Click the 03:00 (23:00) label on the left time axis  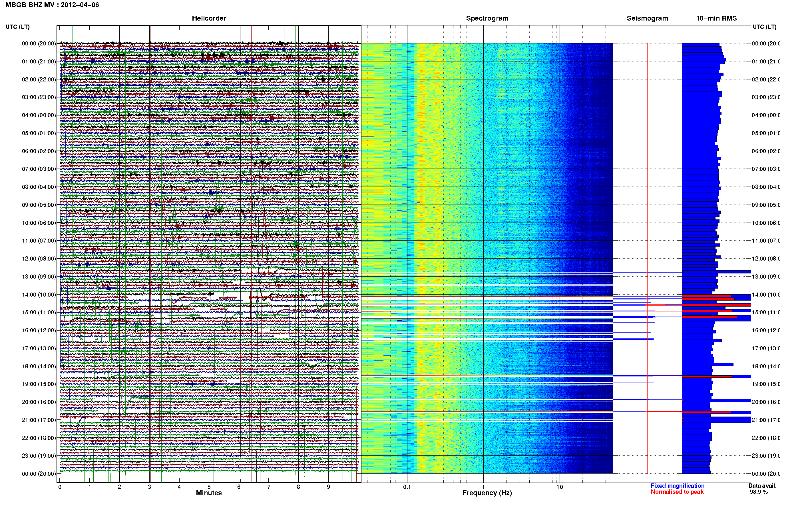coord(39,97)
